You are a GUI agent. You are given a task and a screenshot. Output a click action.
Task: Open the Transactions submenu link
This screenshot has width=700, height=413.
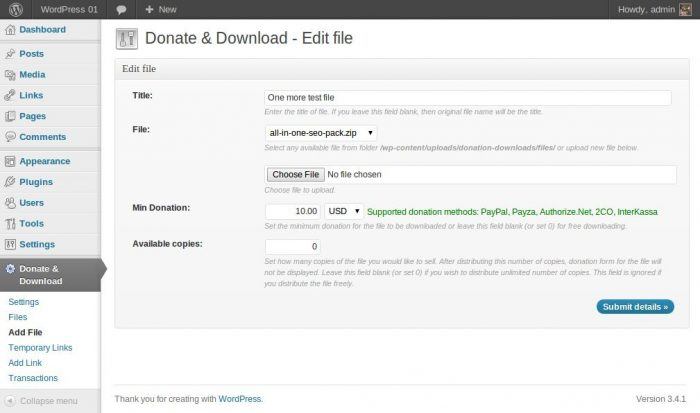(33, 378)
